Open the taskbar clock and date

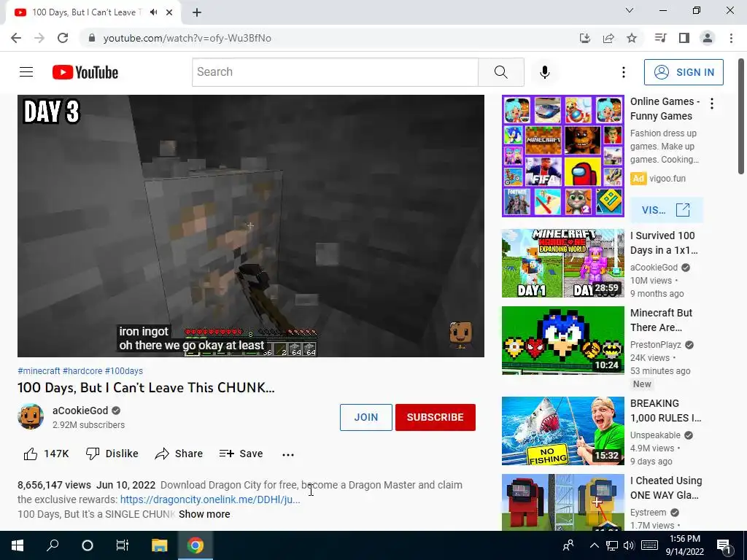[684, 545]
